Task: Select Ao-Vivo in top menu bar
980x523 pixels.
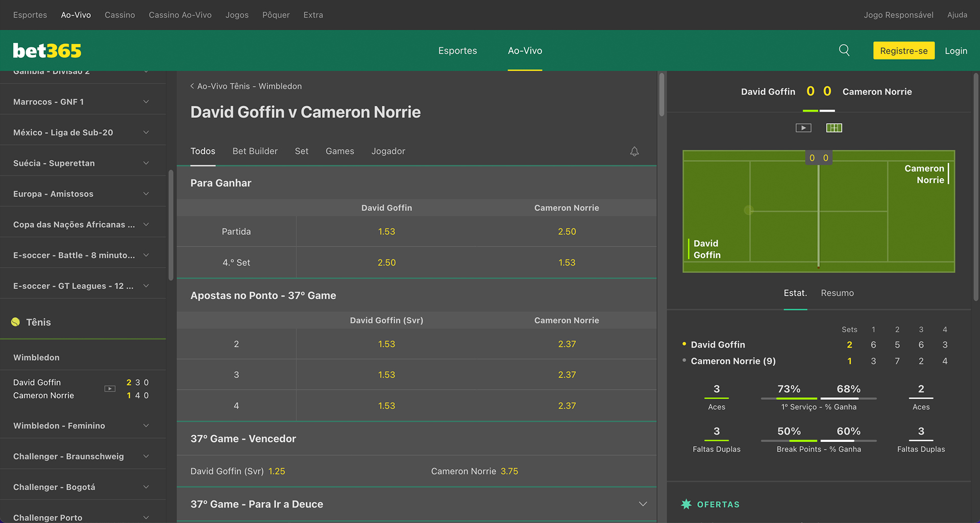Action: [76, 15]
